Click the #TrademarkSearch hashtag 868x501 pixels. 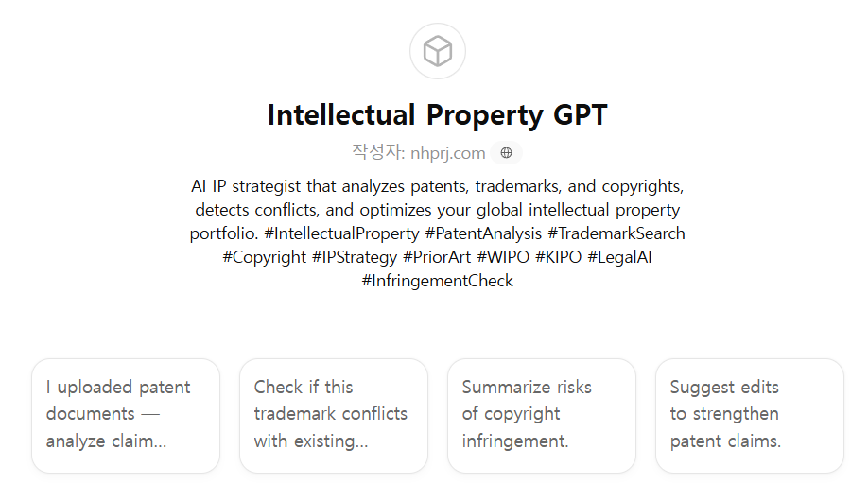(616, 233)
